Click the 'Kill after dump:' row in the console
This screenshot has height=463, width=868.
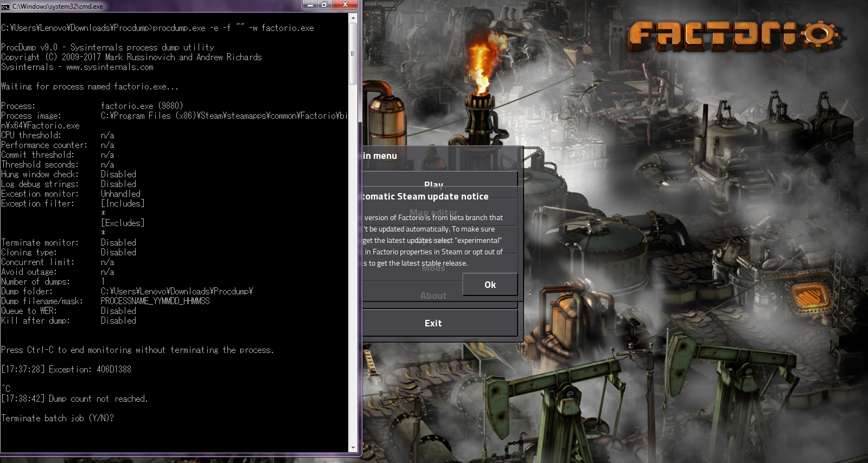68,320
